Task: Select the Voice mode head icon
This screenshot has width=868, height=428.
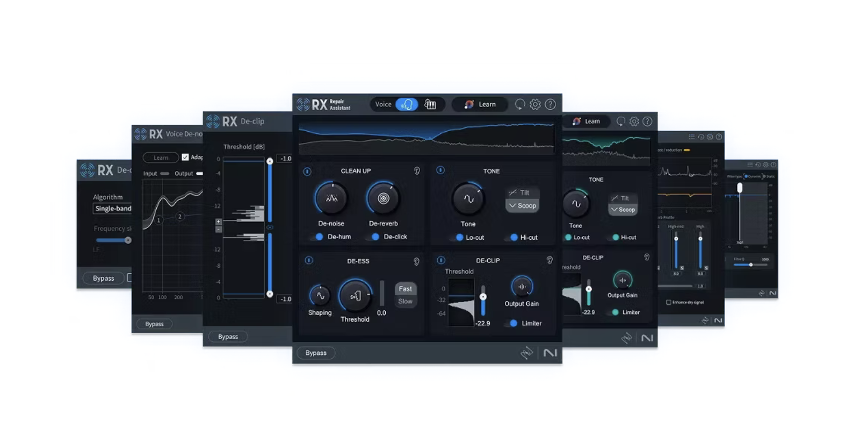Action: tap(407, 104)
